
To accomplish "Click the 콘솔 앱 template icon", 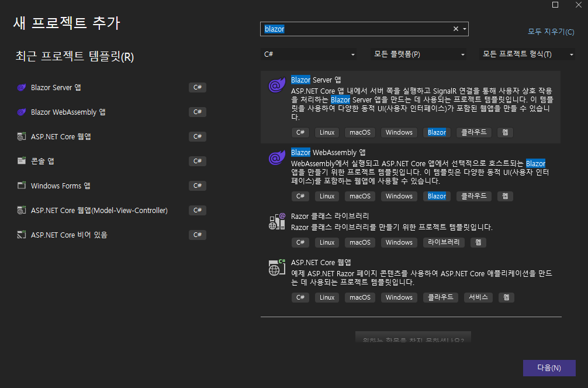I will 22,161.
